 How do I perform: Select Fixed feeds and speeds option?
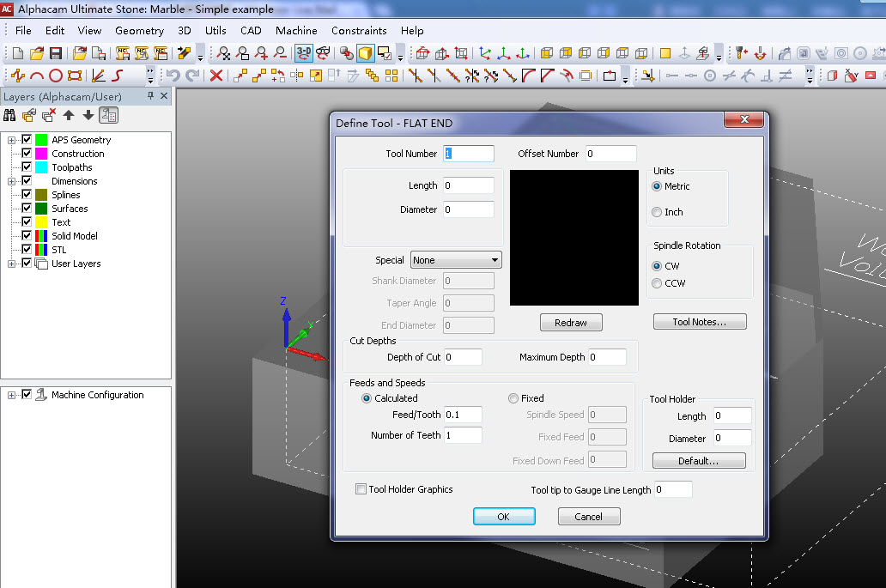tap(513, 399)
